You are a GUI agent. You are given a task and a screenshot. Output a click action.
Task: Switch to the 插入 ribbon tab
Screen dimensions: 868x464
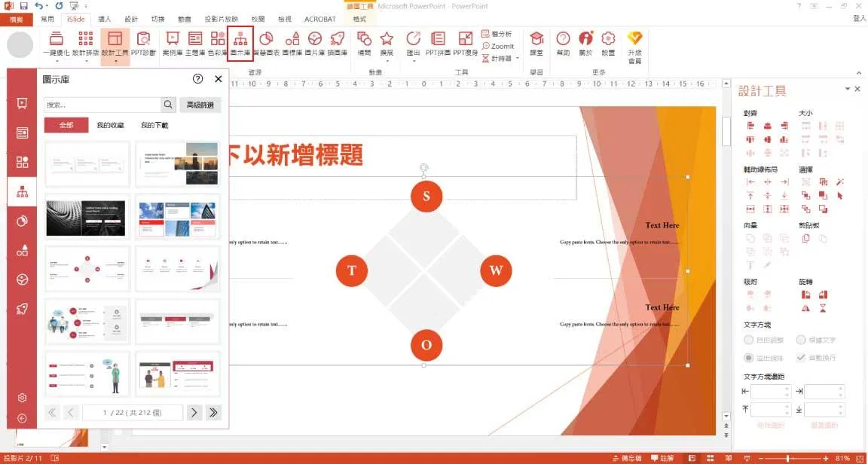tap(105, 19)
